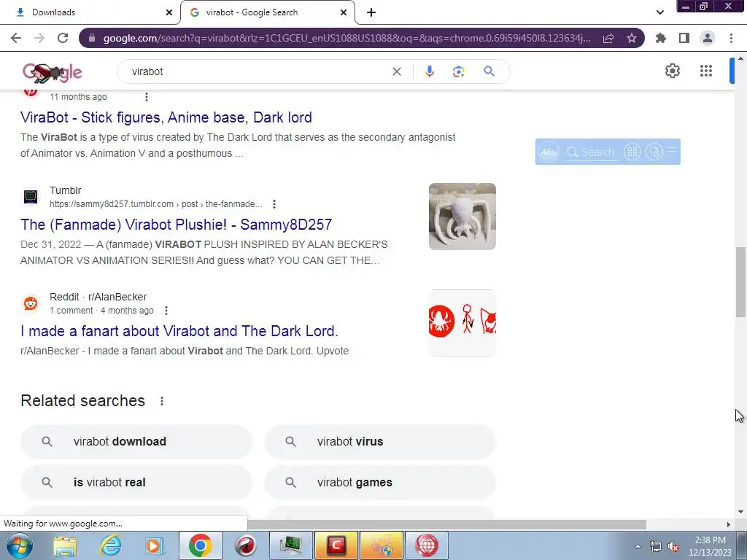The image size is (747, 560).
Task: Open the red C app on taskbar
Action: 336,545
